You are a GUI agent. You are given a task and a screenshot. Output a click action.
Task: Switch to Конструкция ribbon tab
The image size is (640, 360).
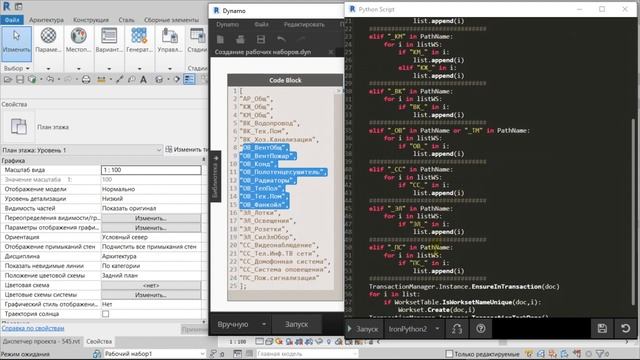[x=91, y=20]
